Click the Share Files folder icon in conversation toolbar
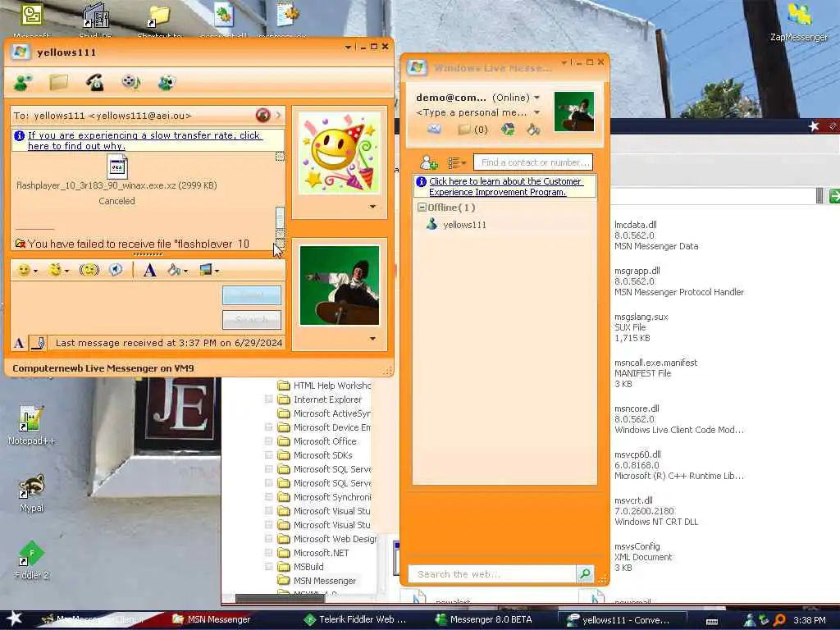The width and height of the screenshot is (840, 630). tap(58, 82)
